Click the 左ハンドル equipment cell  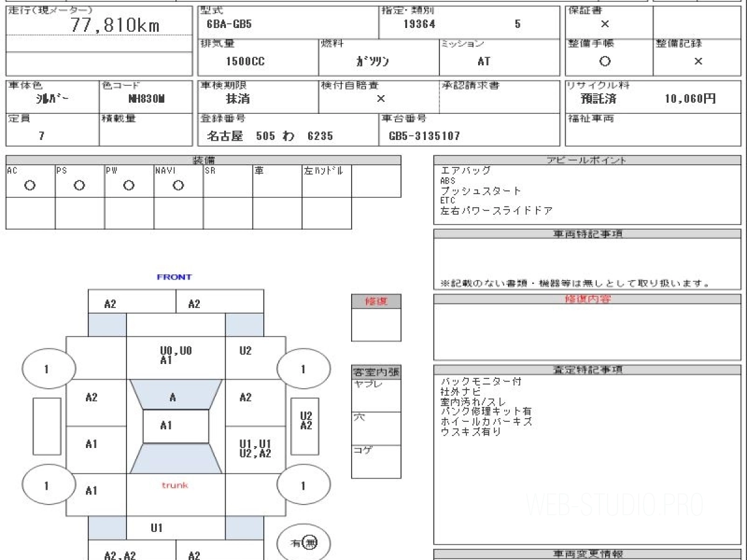327,181
